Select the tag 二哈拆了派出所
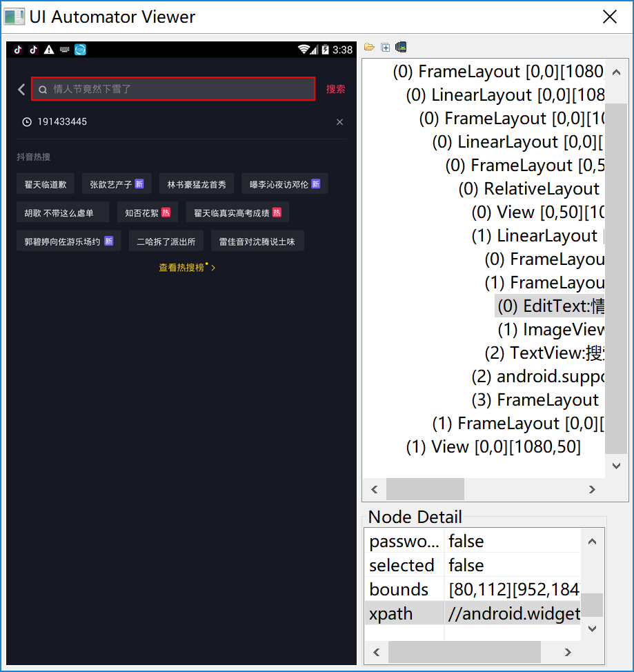The height and width of the screenshot is (672, 634). tap(166, 241)
